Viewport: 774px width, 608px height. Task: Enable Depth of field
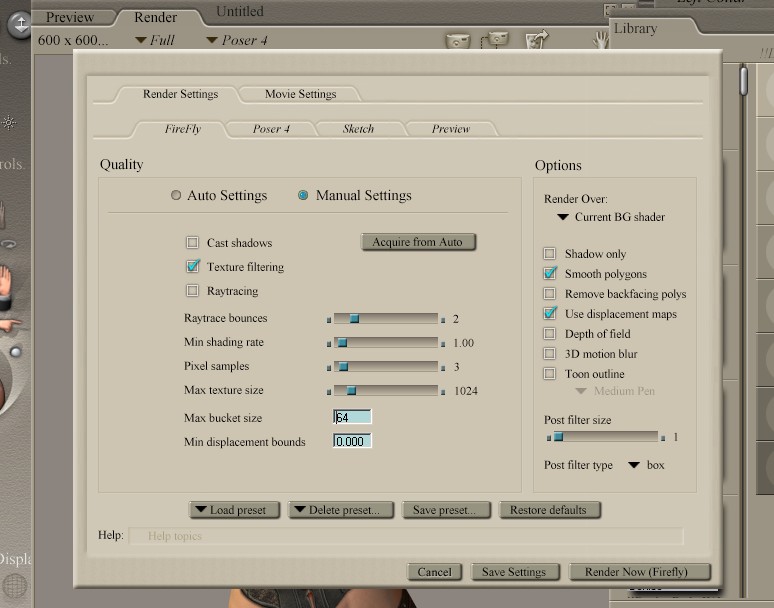coord(549,334)
